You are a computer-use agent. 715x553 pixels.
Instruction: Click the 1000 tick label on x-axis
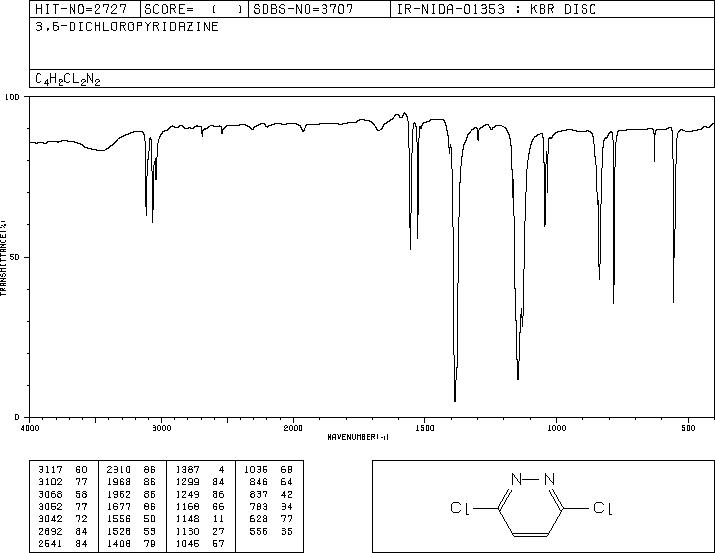click(x=556, y=428)
